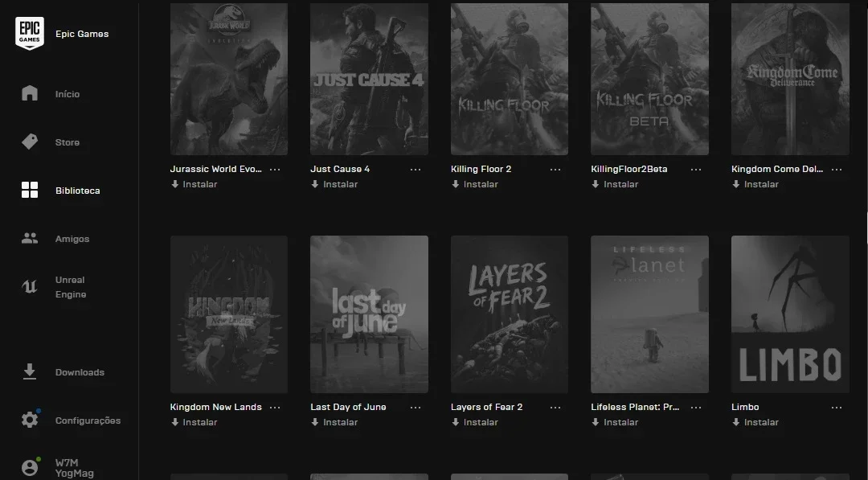Open the Amigos people icon
This screenshot has height=480, width=868.
coord(30,238)
